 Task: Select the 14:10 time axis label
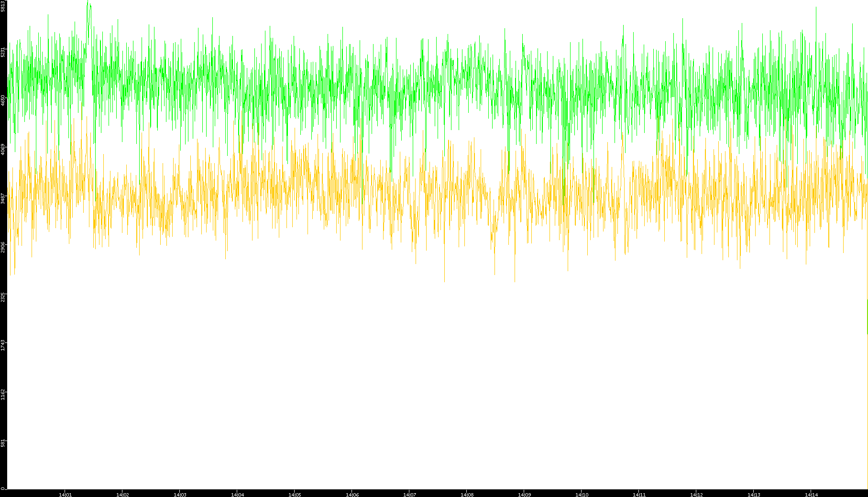tap(582, 494)
